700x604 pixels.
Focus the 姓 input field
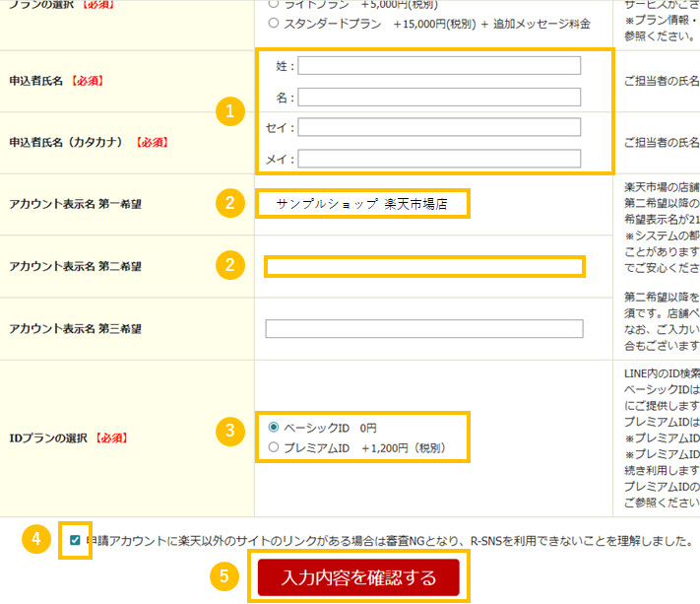(x=439, y=66)
